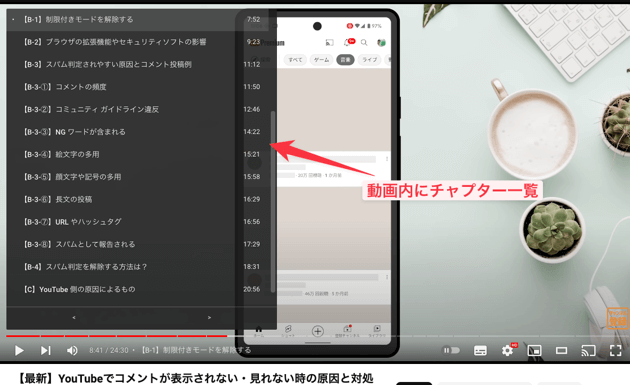Select chapter [B-3-②] コミュニティ ガイドライン違反
The image size is (630, 385).
pos(137,109)
